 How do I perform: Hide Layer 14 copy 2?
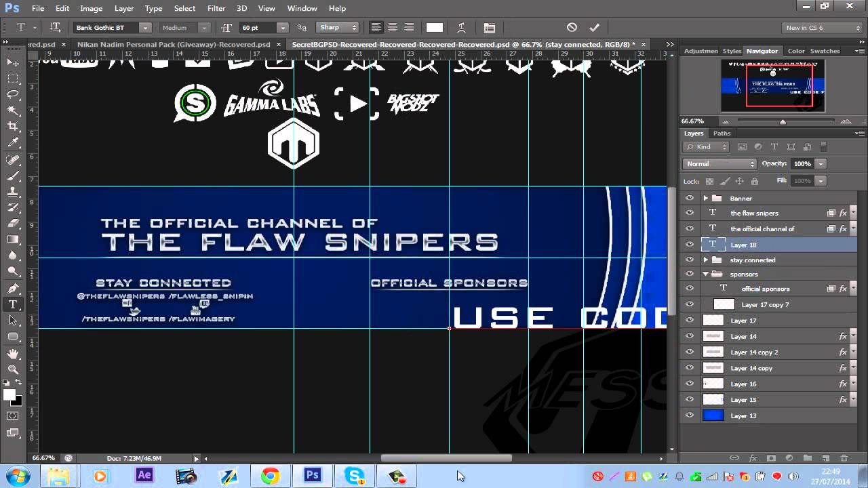(690, 352)
